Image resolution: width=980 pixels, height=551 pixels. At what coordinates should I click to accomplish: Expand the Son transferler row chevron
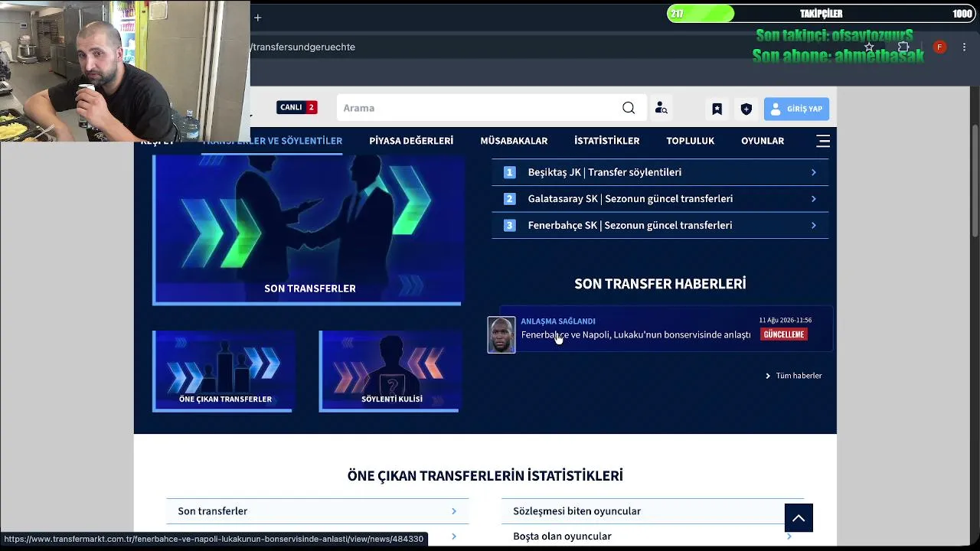coord(453,511)
